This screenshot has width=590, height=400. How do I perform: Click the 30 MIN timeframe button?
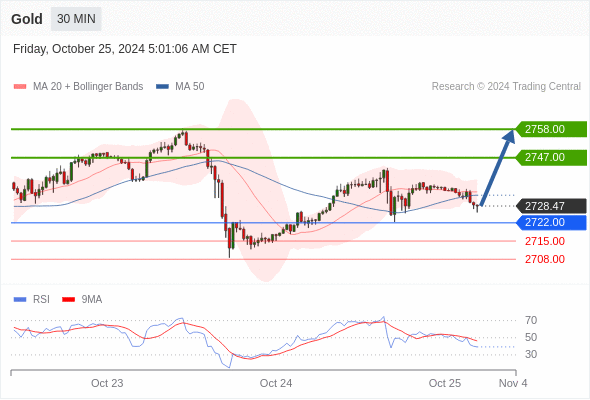click(x=76, y=19)
